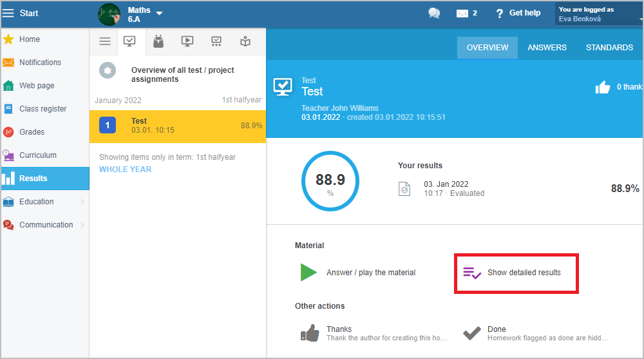Click the 88.9 % circular score indicator

pyautogui.click(x=330, y=181)
